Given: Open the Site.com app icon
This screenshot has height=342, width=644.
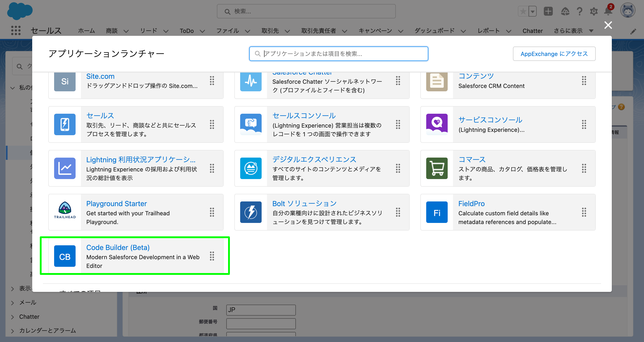Looking at the screenshot, I should (x=64, y=81).
